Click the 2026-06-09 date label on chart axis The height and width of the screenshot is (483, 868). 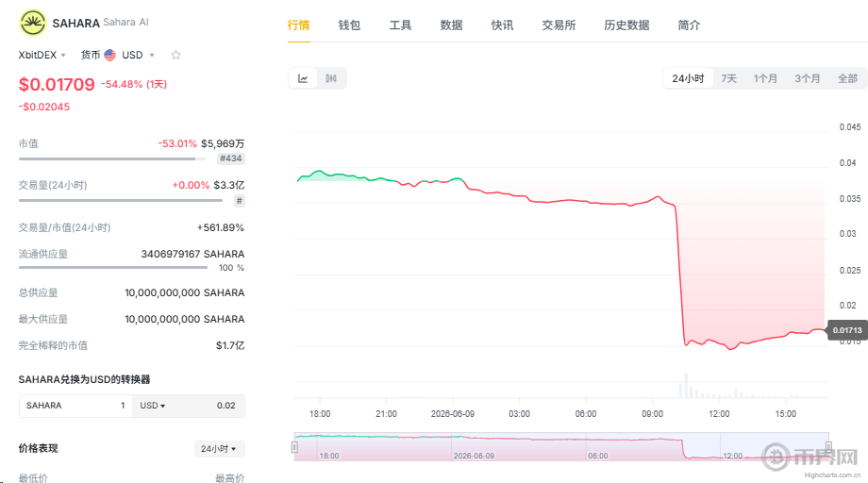click(453, 414)
